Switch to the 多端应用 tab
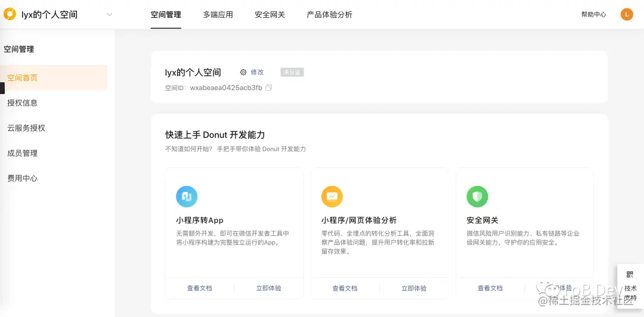The height and width of the screenshot is (317, 644). (218, 15)
